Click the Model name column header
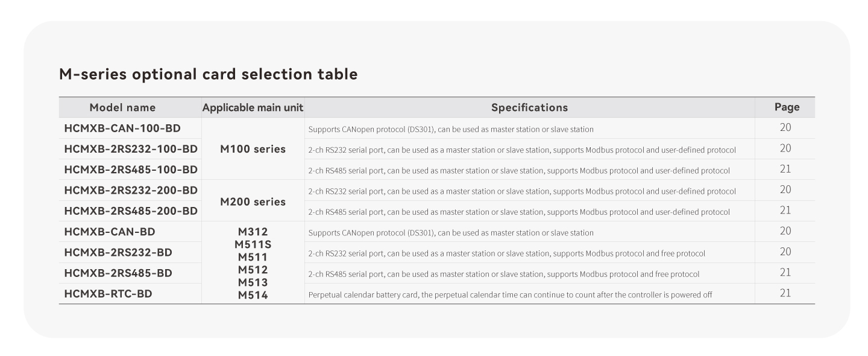 (x=122, y=107)
